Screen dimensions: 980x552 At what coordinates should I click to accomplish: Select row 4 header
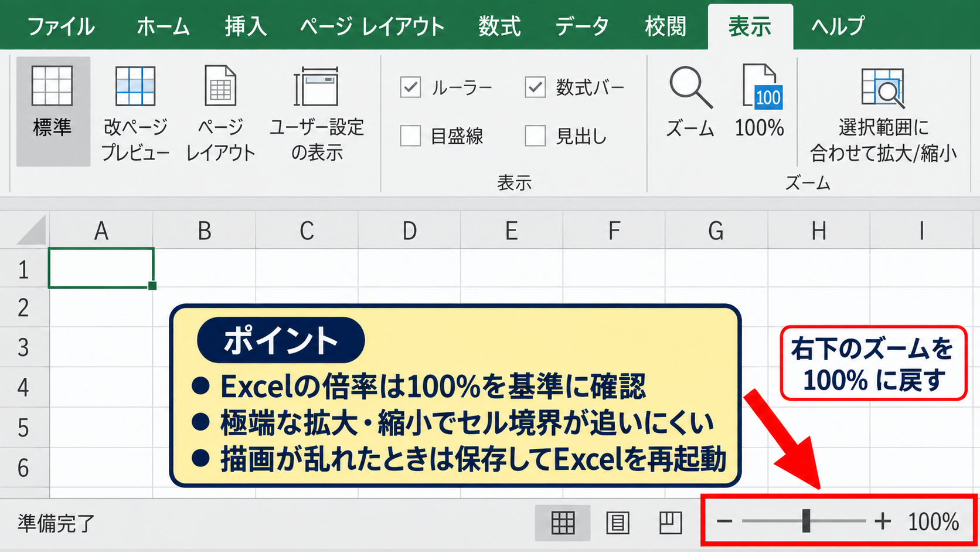click(23, 388)
